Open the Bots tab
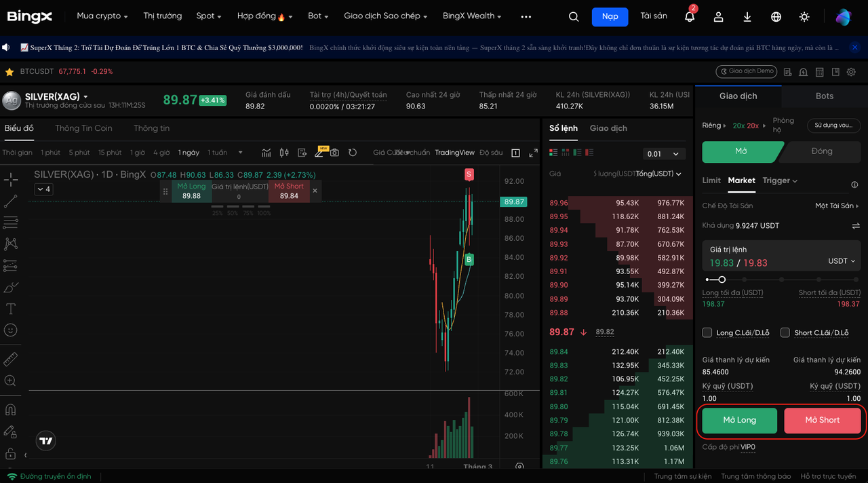The image size is (868, 483). coord(824,96)
